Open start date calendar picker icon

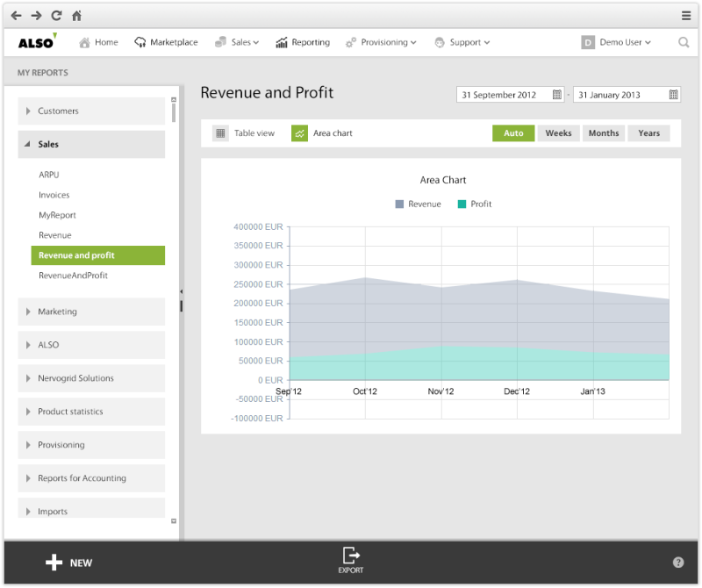tap(557, 95)
